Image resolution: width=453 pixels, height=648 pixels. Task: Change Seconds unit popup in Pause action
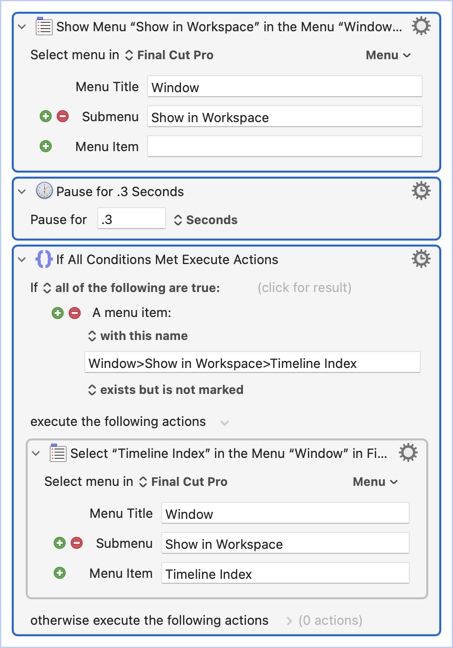pos(206,220)
